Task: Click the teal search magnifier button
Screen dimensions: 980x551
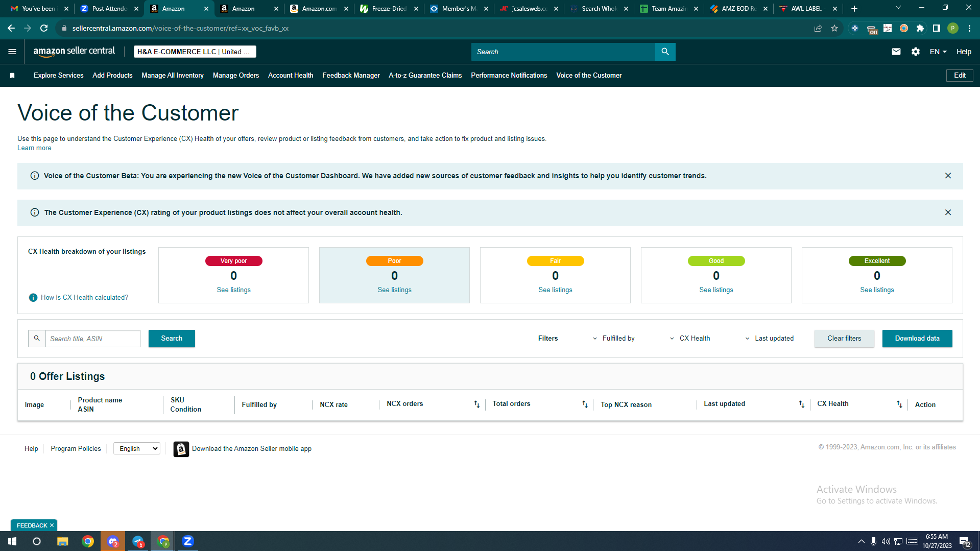Action: (x=665, y=52)
